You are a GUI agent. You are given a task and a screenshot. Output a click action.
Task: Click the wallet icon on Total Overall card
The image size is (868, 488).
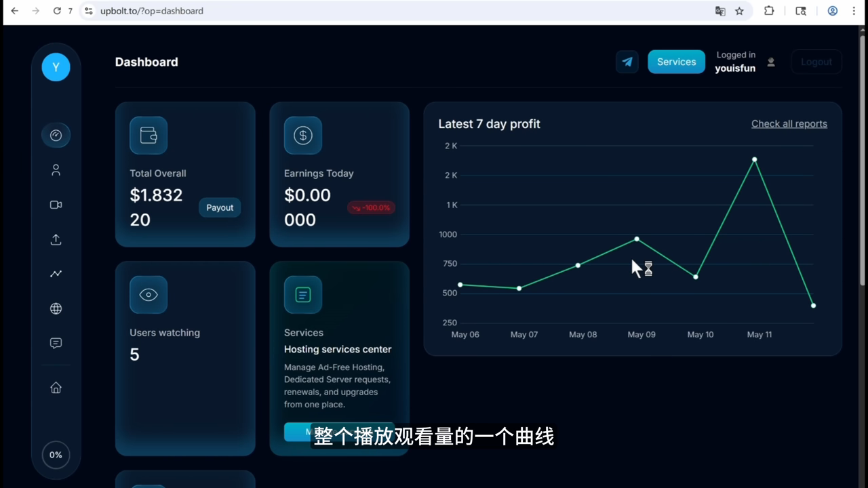pos(149,135)
